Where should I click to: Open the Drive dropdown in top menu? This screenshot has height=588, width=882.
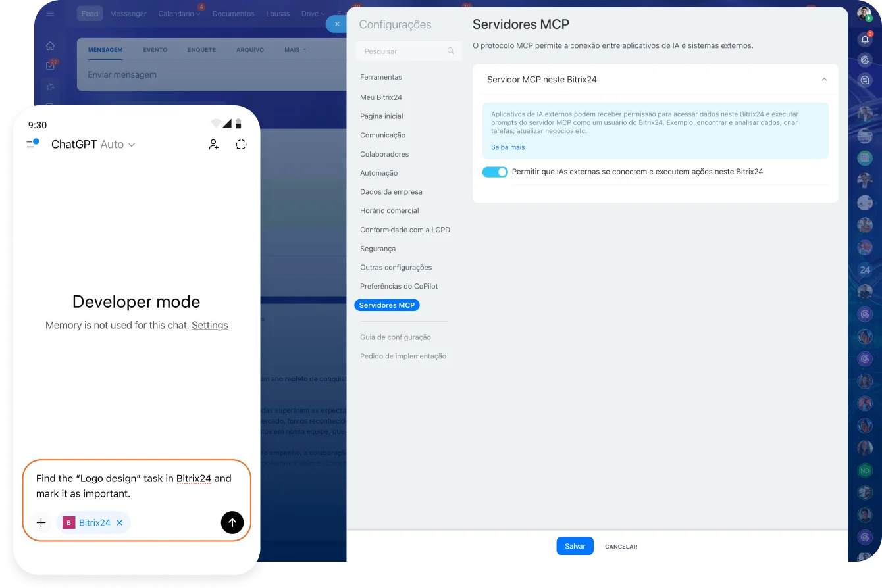313,14
